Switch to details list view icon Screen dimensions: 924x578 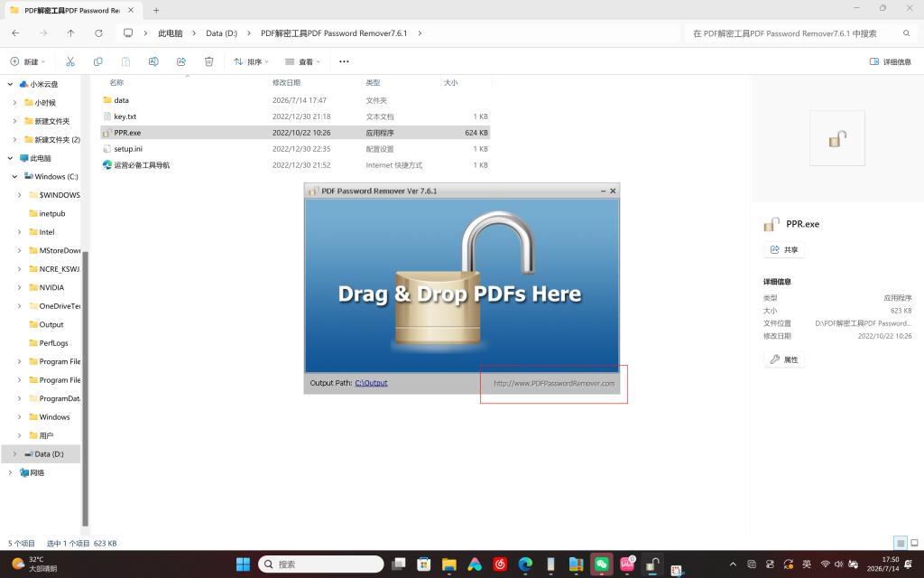coord(900,543)
